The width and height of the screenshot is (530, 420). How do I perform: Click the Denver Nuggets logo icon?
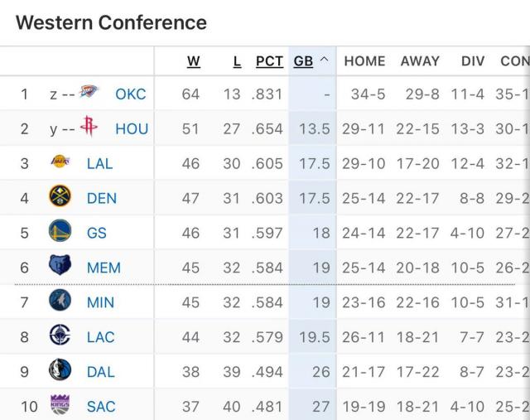60,197
